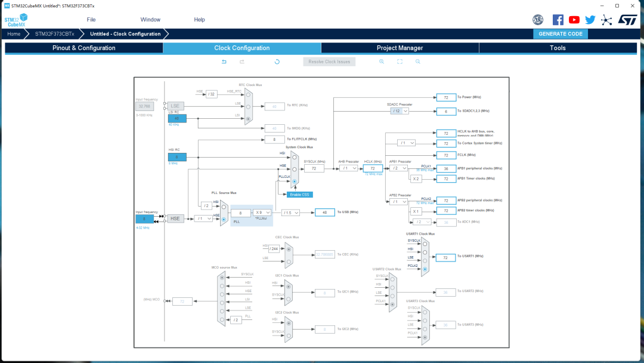
Task: Click the fit diagram to screen icon
Action: pos(400,61)
